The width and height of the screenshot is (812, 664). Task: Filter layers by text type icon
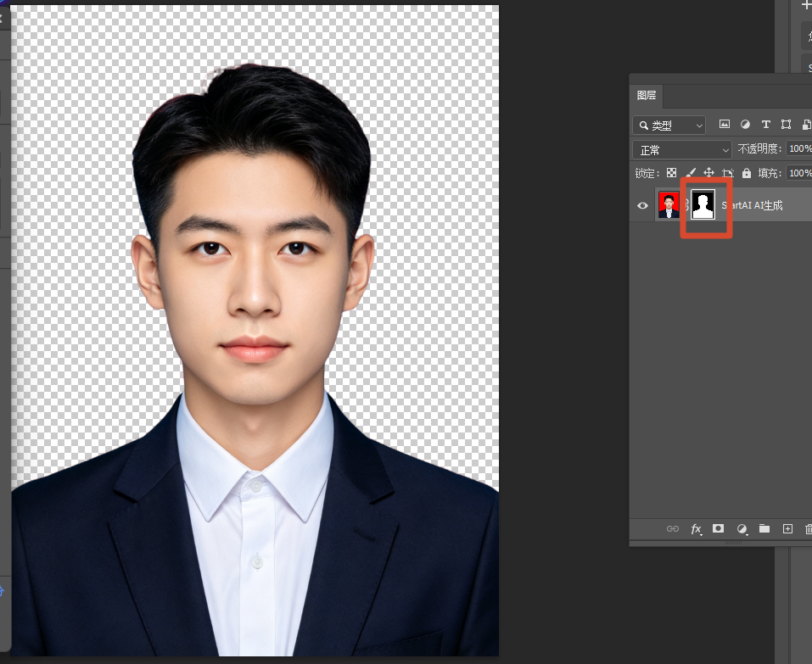(x=766, y=124)
